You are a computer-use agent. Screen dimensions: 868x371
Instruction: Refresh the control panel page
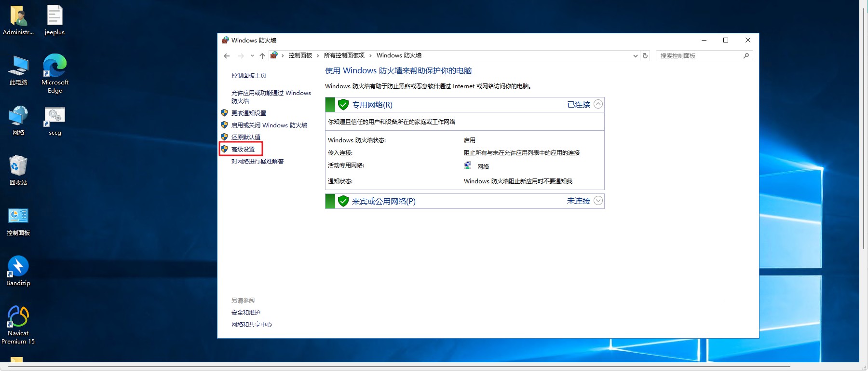(x=645, y=56)
